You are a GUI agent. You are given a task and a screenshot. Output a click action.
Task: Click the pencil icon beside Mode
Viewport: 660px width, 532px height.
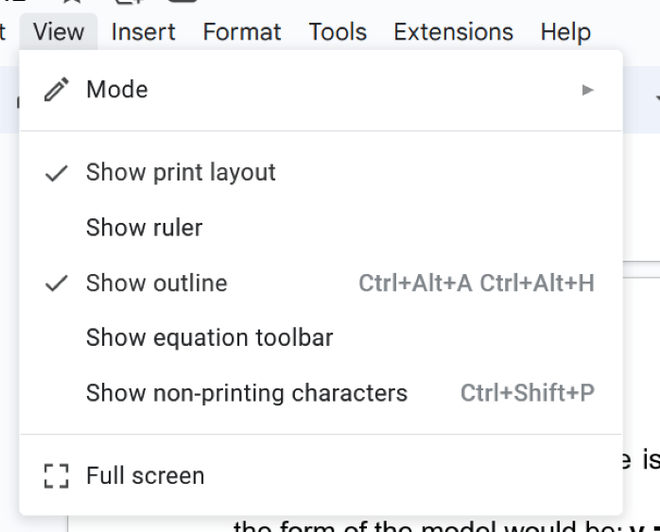[58, 90]
